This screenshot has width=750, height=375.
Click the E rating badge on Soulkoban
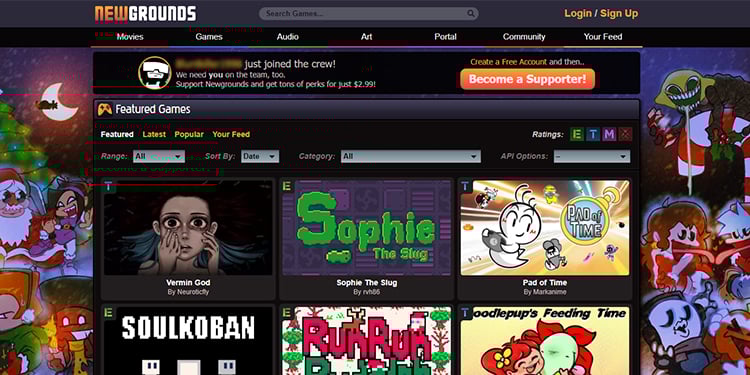click(x=109, y=313)
